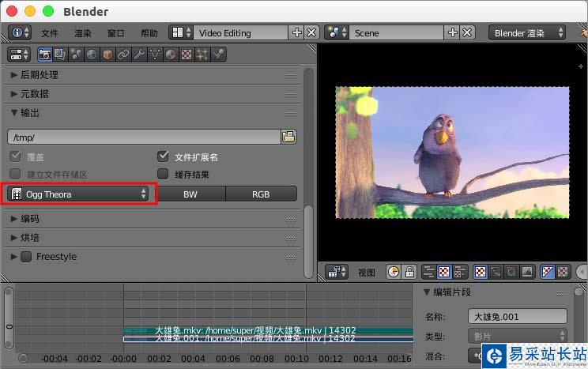Open the Constraints tab (chain link icon)
Image resolution: width=588 pixels, height=369 pixels.
[x=123, y=55]
